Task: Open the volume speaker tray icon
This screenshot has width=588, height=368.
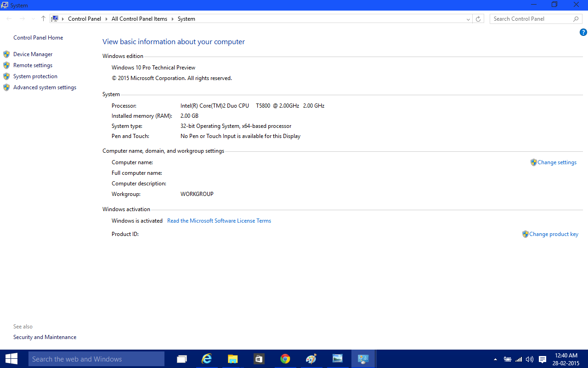Action: [530, 359]
